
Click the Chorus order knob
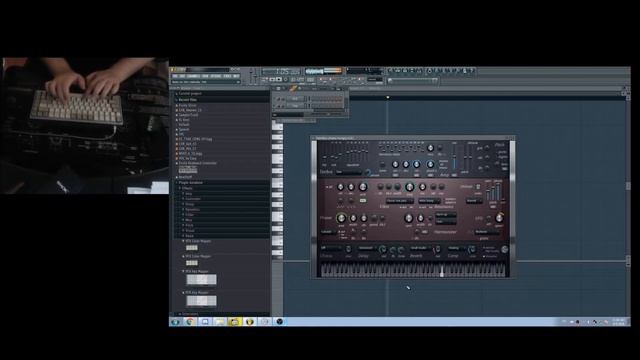coord(349,249)
